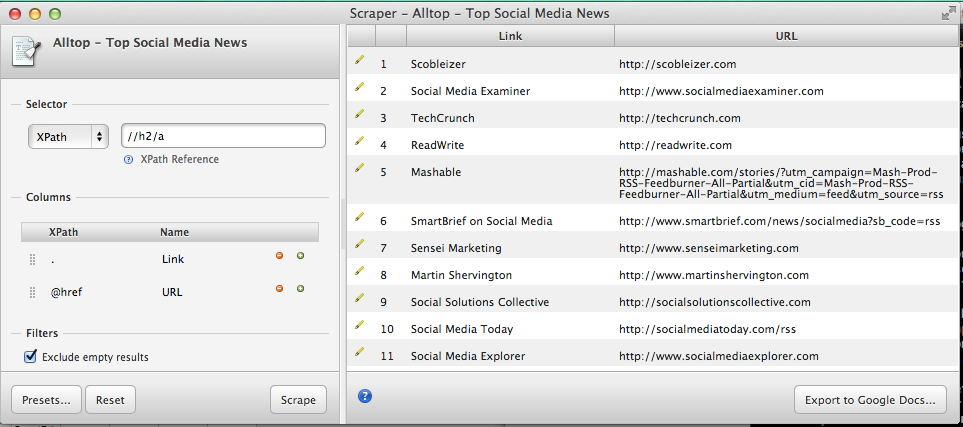Remove the URL column with red minus

coord(279,288)
